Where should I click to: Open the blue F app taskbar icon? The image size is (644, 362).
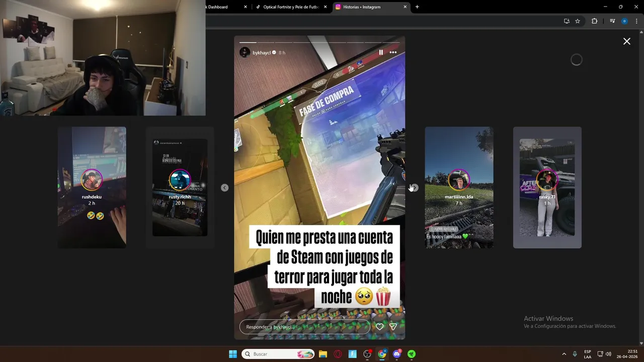[x=352, y=354]
